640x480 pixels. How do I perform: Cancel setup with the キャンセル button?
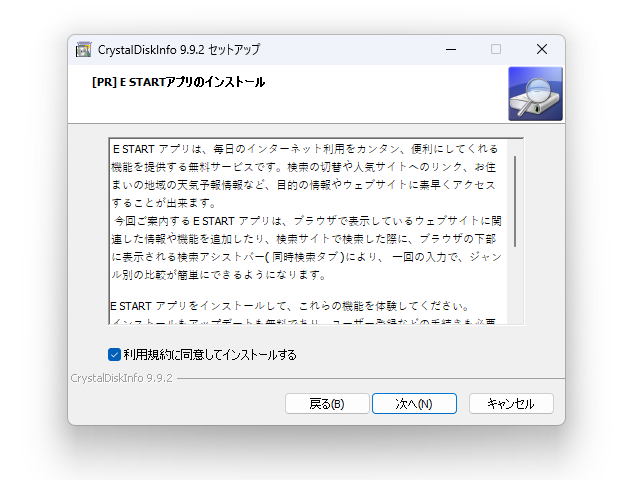pos(511,404)
